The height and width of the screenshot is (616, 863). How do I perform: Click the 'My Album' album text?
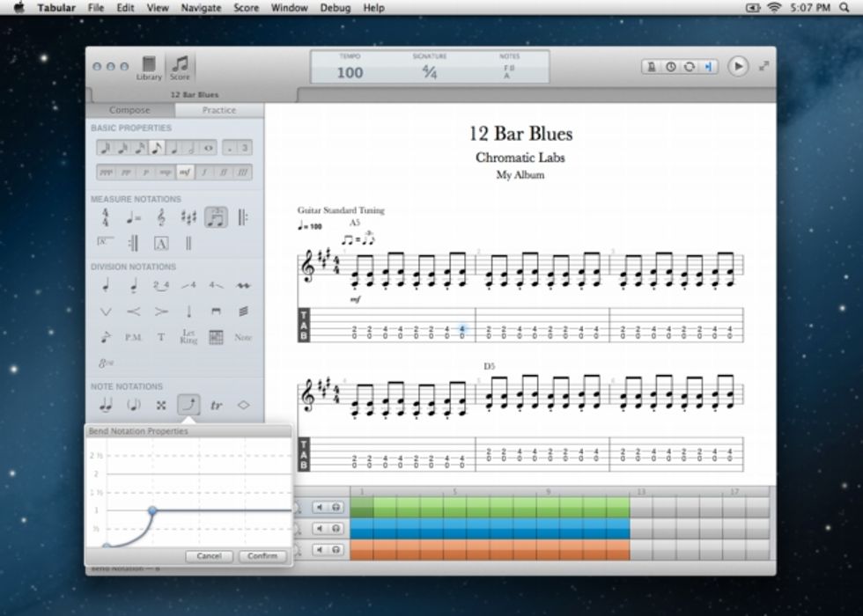[520, 175]
